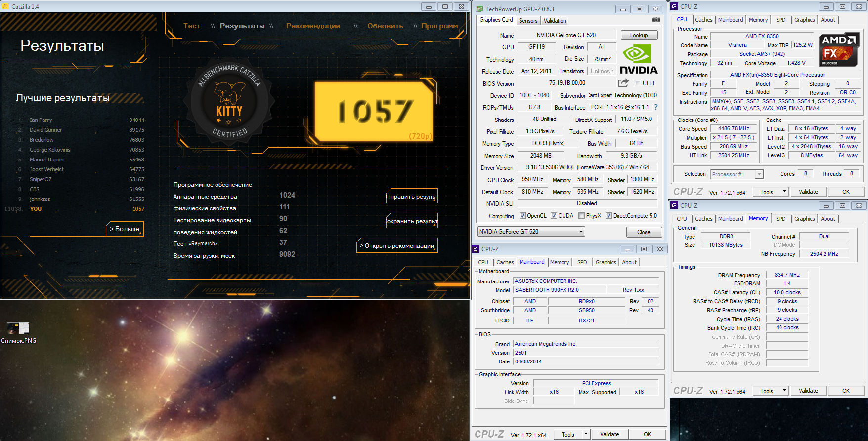This screenshot has width=868, height=441.
Task: Click the Catzilla title bar app icon
Action: [5, 6]
